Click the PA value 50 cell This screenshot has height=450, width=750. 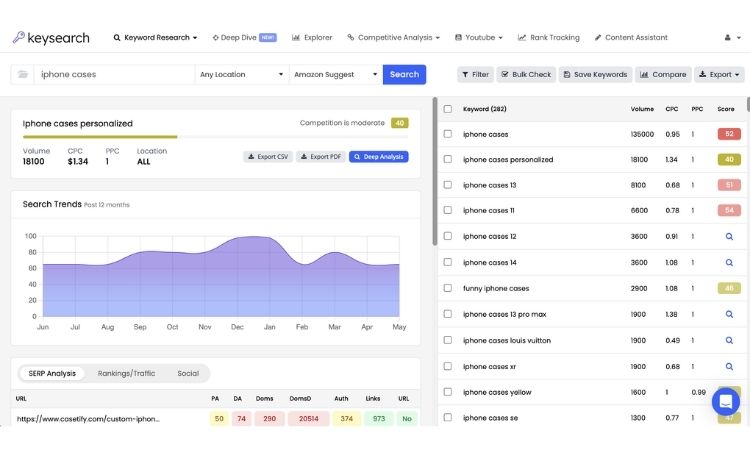(219, 419)
